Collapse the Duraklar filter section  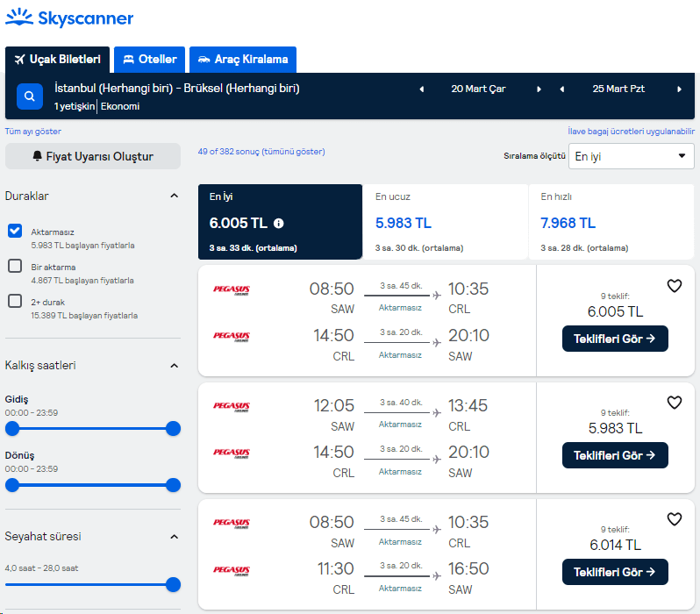[174, 196]
